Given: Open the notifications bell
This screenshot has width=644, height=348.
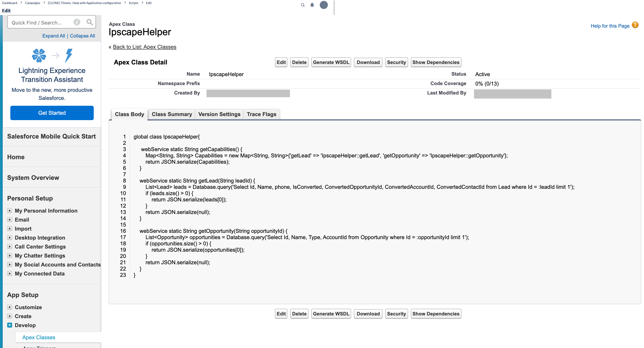Looking at the screenshot, I should (312, 5).
